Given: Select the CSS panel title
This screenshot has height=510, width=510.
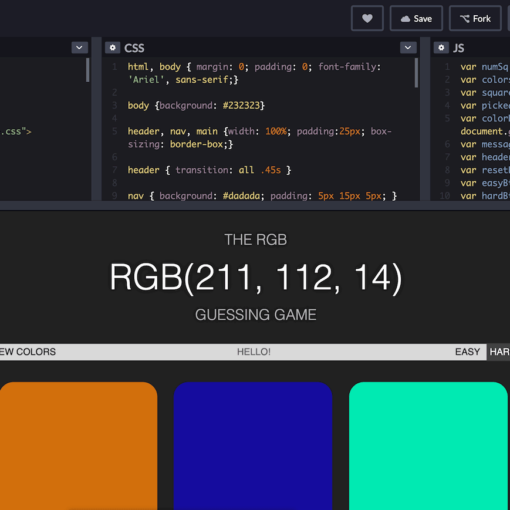Looking at the screenshot, I should [x=134, y=48].
